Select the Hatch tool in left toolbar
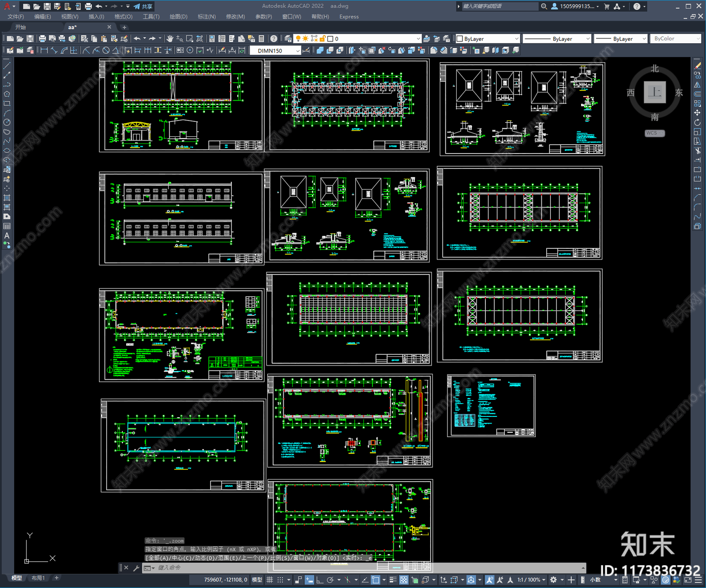The width and height of the screenshot is (706, 588). (7, 198)
